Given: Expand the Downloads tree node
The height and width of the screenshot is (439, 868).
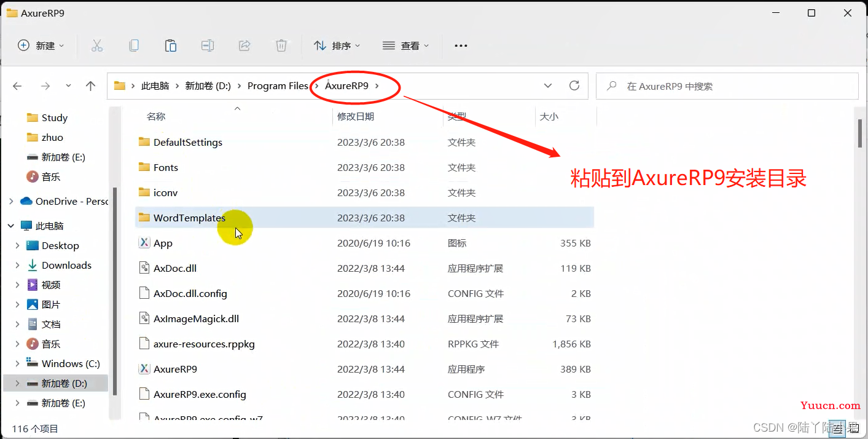Looking at the screenshot, I should tap(17, 265).
